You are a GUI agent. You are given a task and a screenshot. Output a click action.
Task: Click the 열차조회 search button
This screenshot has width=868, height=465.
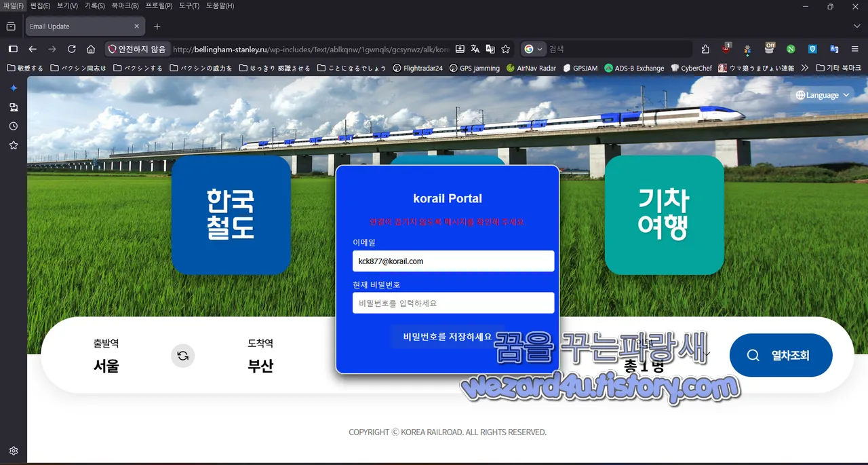(x=781, y=355)
